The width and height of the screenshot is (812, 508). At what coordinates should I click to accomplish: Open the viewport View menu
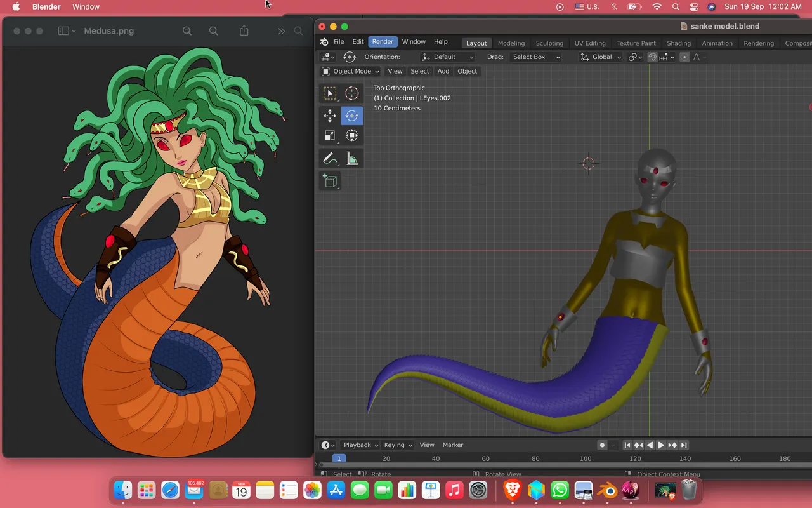point(395,71)
